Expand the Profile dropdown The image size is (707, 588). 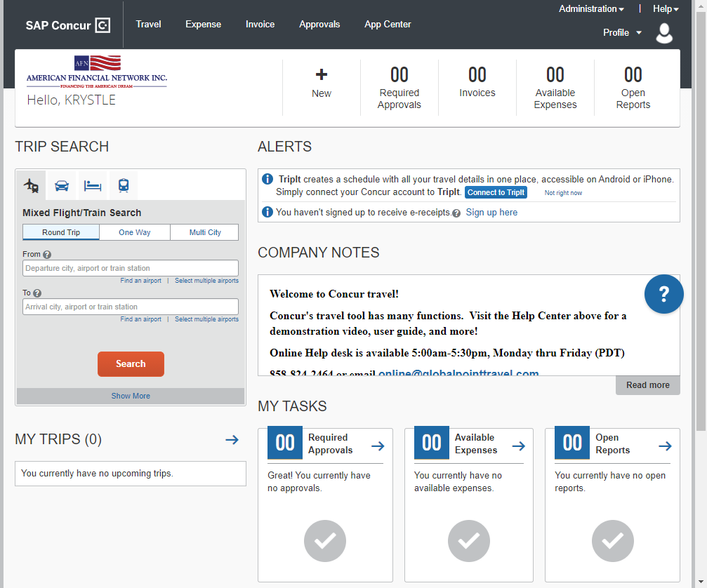click(622, 32)
